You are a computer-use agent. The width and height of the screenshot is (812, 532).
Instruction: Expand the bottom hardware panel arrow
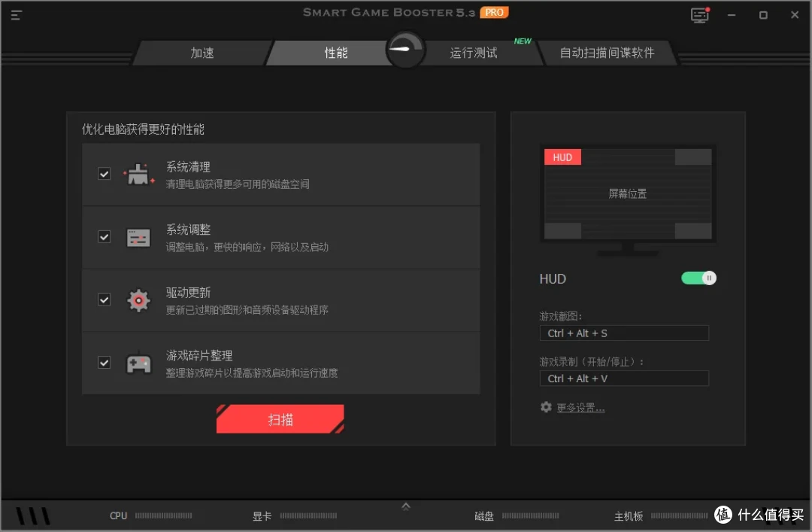pyautogui.click(x=405, y=506)
